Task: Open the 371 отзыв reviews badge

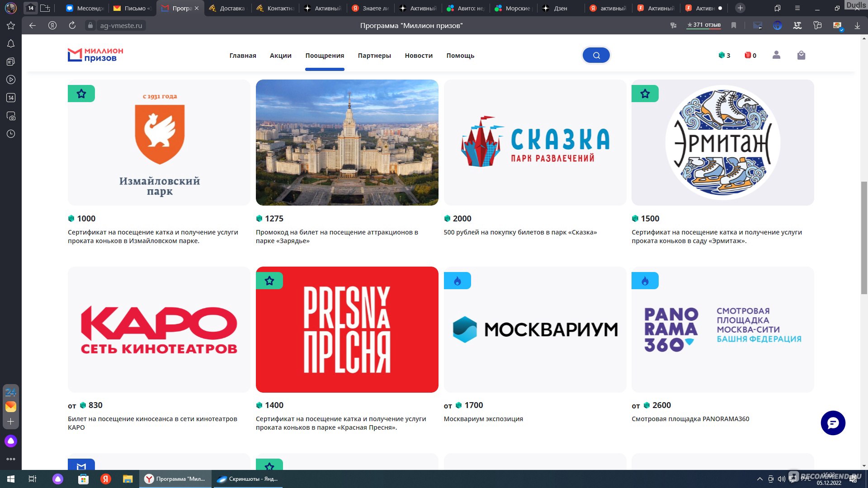Action: [x=703, y=25]
